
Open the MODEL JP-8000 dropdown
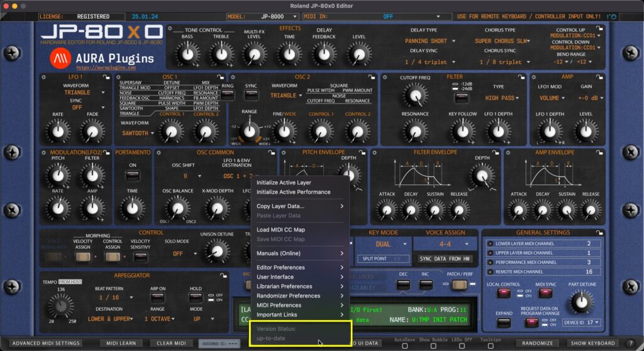pyautogui.click(x=262, y=16)
